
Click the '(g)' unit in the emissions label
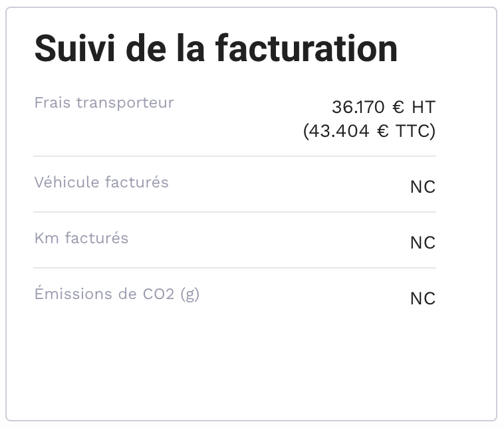coord(189,294)
